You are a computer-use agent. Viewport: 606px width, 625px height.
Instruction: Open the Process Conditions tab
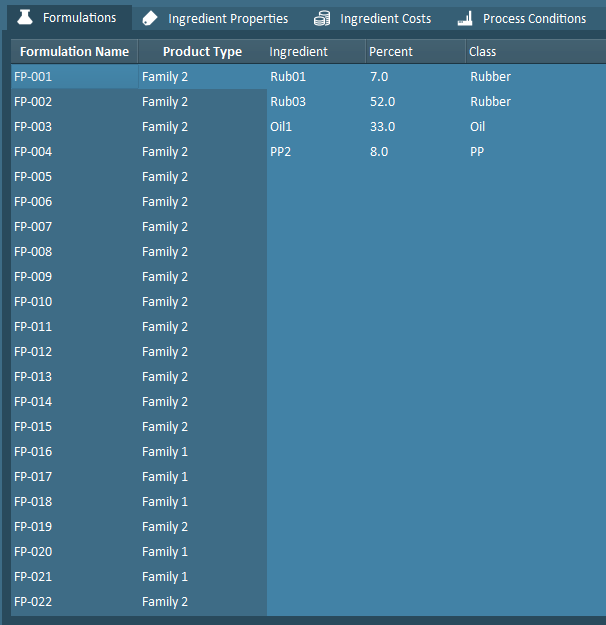click(x=534, y=19)
